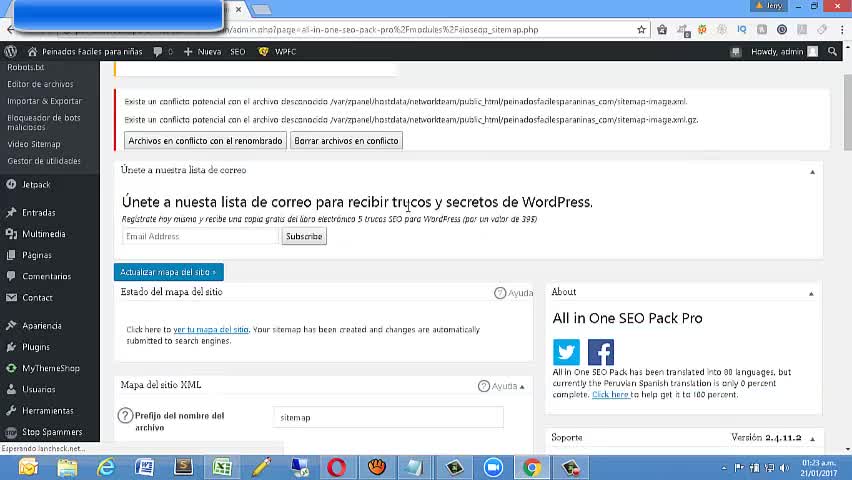The image size is (852, 480).
Task: Focus the Email Address field
Action: pyautogui.click(x=201, y=236)
